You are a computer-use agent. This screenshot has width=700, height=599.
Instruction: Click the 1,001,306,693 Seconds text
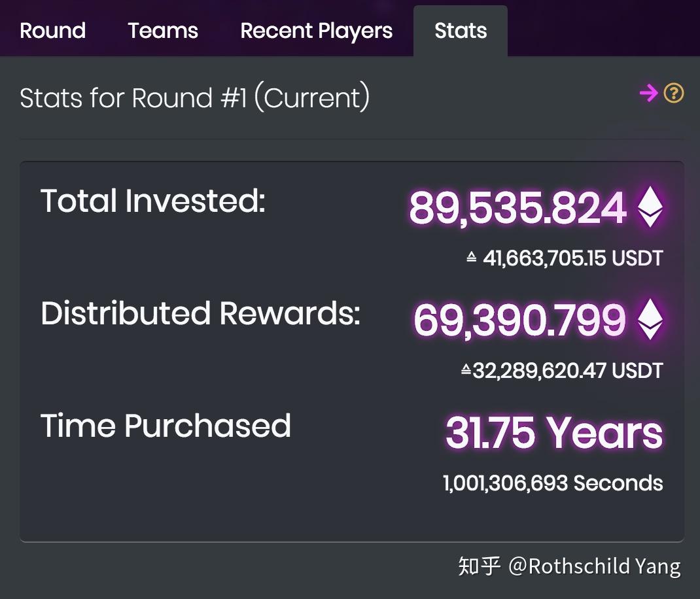[553, 483]
